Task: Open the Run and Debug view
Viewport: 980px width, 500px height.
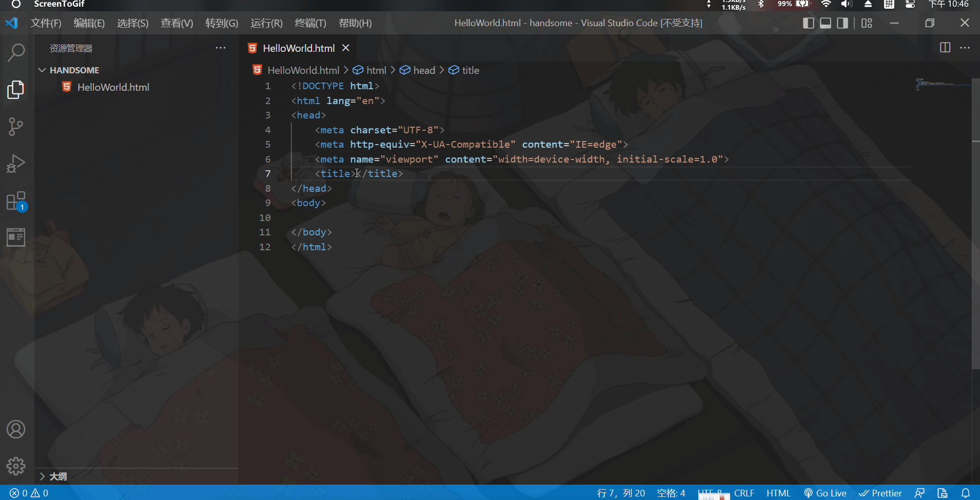Action: (x=16, y=164)
